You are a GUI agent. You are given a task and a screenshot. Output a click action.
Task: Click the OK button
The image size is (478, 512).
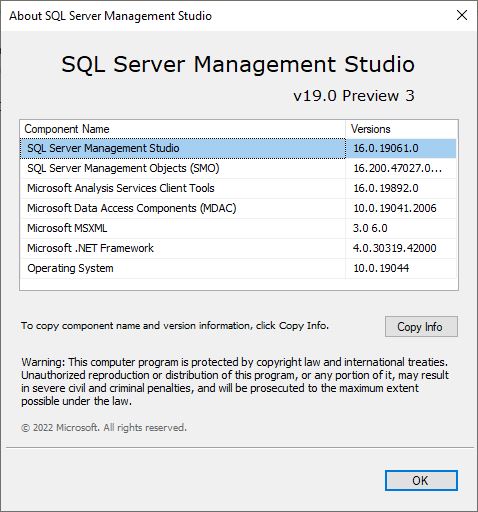tap(421, 480)
